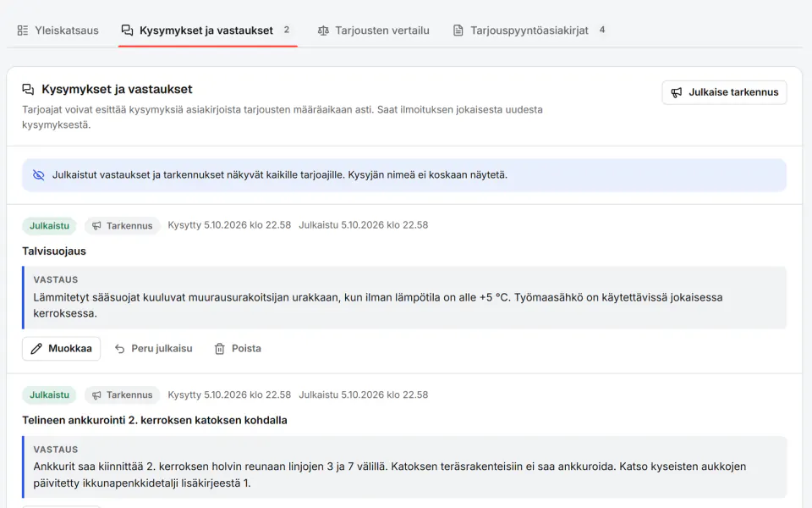
Task: Click the count badge 2 on Kysymykset tab
Action: click(x=287, y=30)
